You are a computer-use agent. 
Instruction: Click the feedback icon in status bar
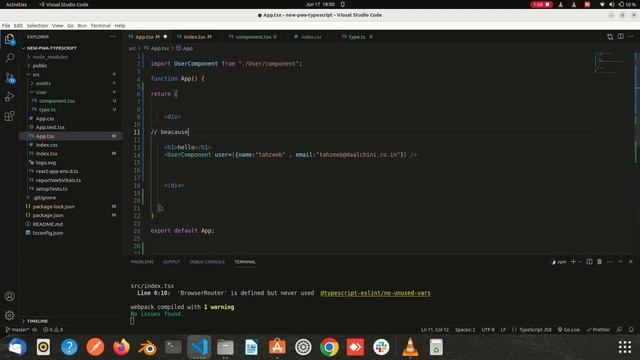point(619,329)
